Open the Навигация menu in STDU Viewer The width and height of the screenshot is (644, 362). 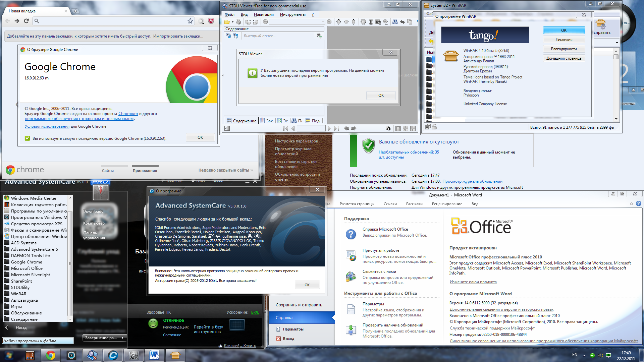point(264,14)
